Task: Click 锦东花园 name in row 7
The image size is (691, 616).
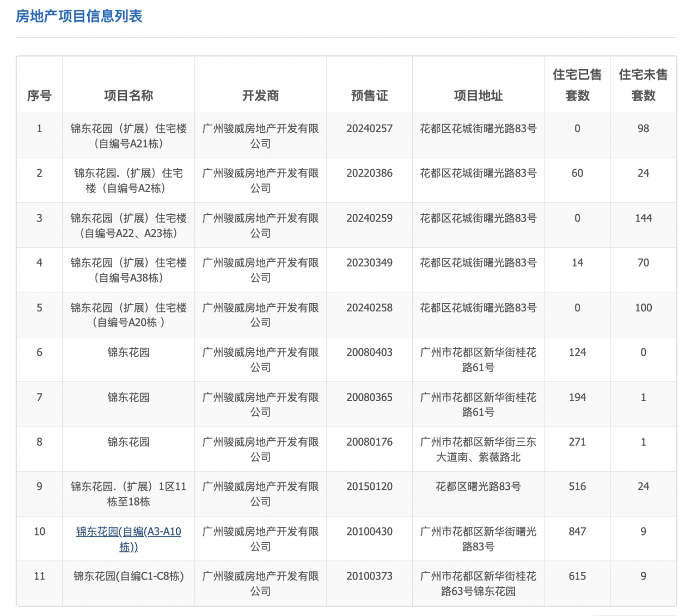Action: [129, 398]
